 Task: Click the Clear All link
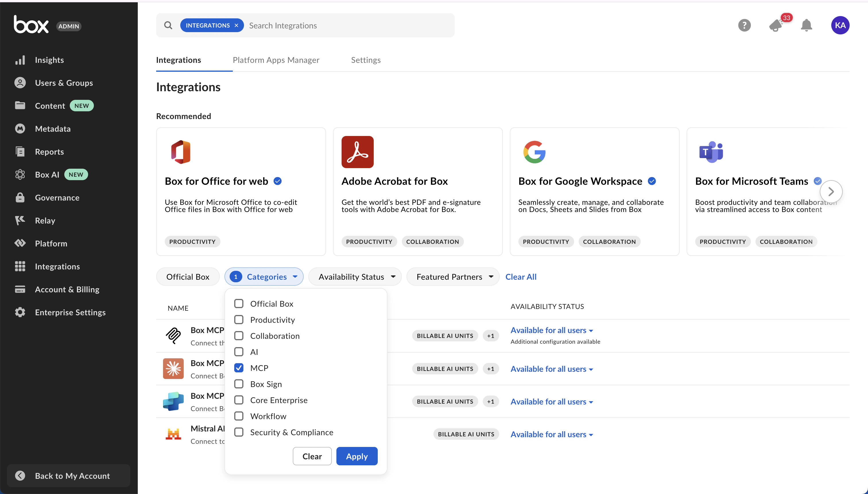[520, 277]
